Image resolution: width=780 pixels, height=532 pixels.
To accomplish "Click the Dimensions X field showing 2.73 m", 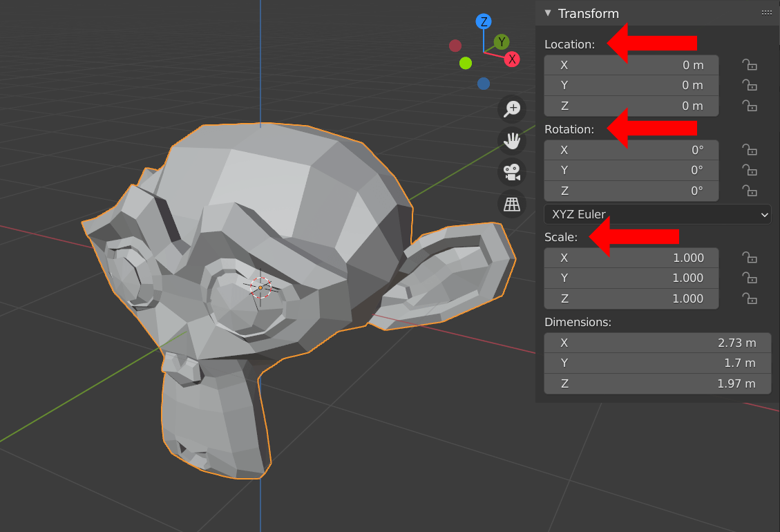I will click(657, 343).
